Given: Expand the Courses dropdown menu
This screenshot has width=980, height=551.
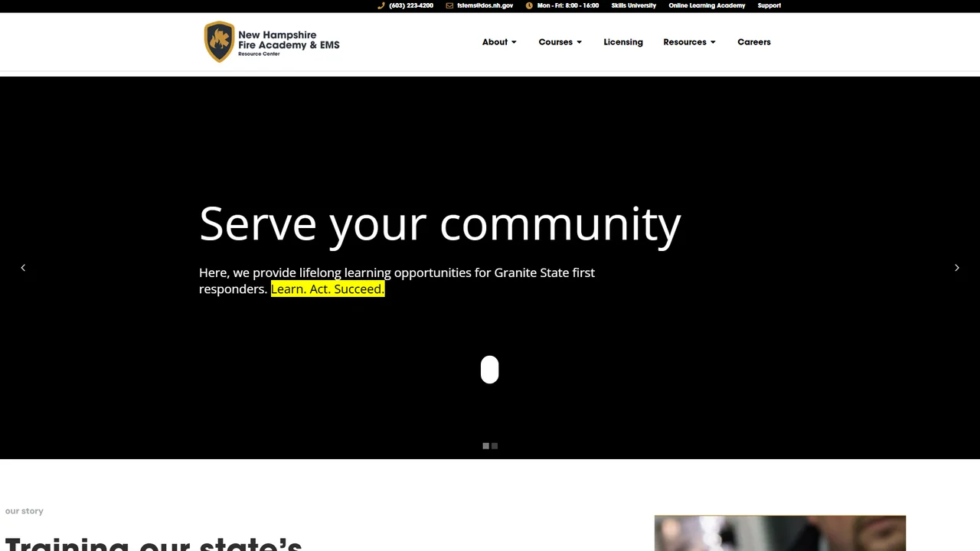Looking at the screenshot, I should coord(560,42).
